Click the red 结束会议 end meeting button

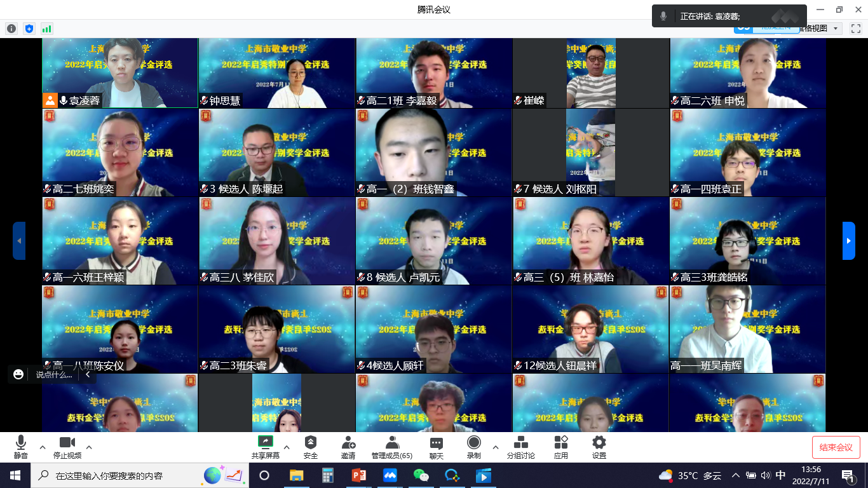pos(836,447)
